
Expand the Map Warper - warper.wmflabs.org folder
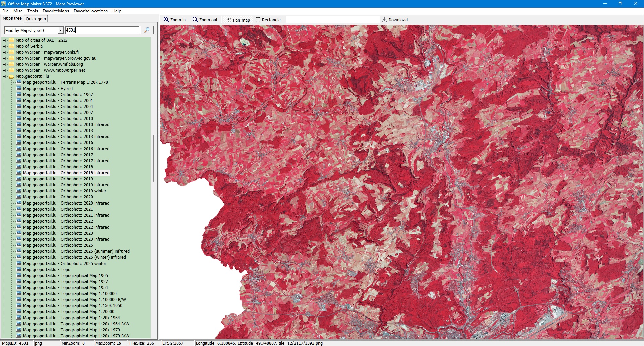4,64
